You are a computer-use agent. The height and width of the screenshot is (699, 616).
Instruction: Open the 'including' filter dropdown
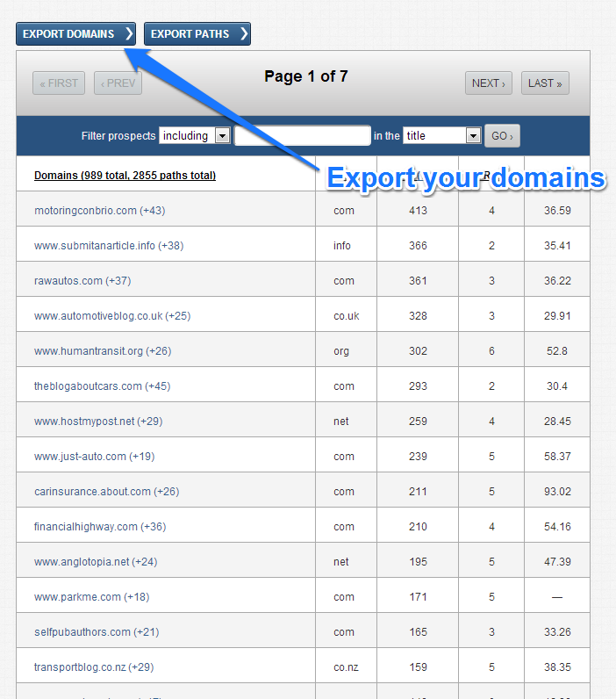195,136
